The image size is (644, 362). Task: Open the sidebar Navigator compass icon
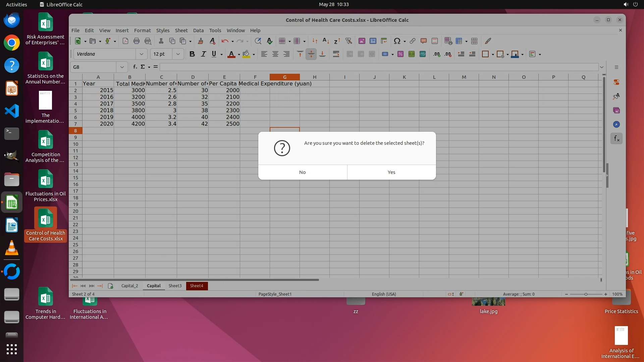pyautogui.click(x=616, y=124)
